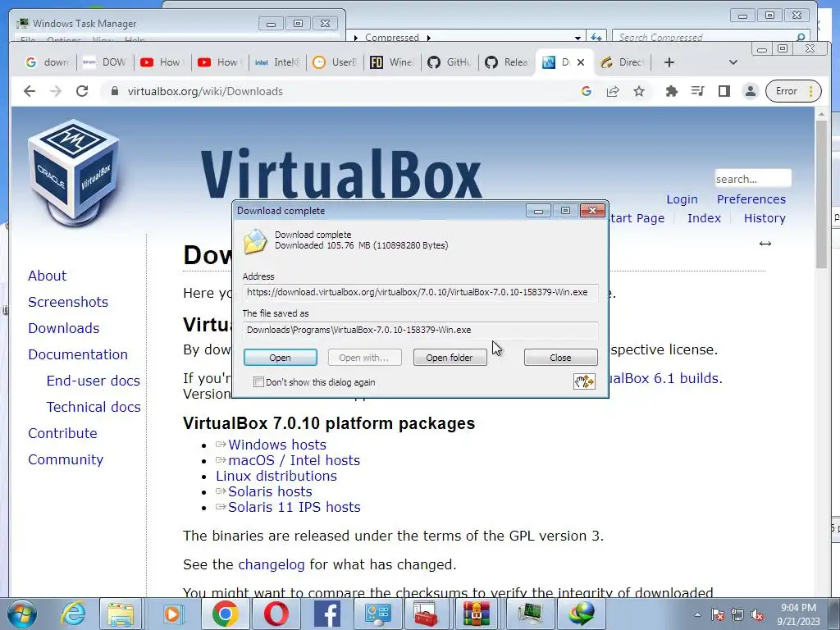
Task: Open Facebook icon in taskbar
Action: tap(327, 614)
